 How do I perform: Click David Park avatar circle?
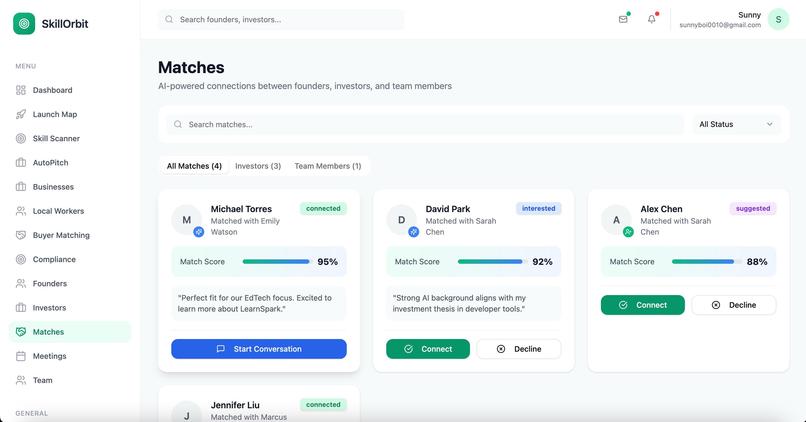pos(401,220)
